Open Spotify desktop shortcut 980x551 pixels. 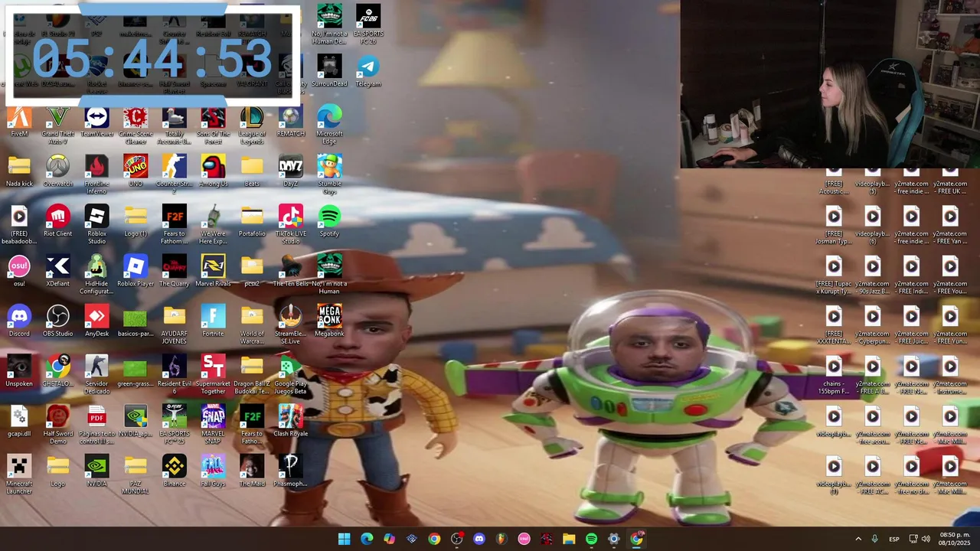pos(329,222)
